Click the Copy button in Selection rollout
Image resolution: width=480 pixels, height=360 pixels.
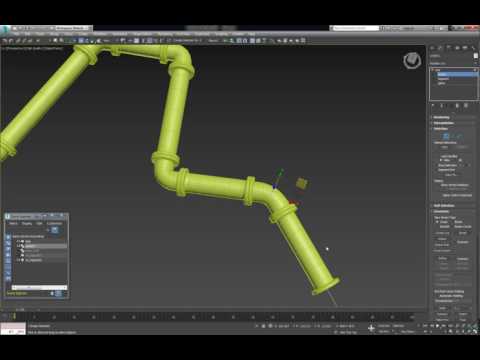[445, 147]
